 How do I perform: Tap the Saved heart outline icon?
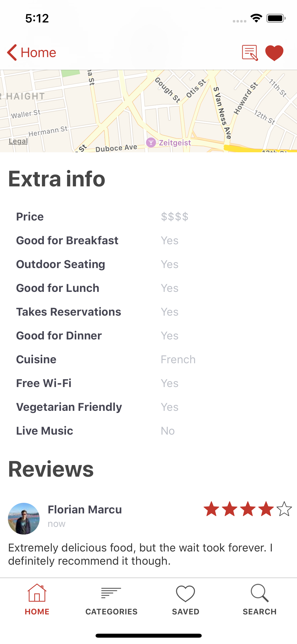[185, 594]
